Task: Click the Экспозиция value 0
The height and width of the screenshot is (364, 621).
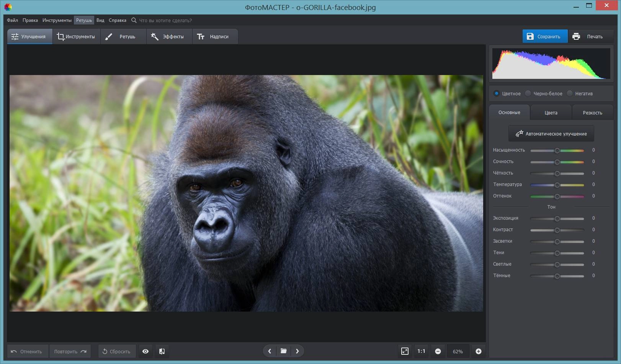Action: click(593, 218)
